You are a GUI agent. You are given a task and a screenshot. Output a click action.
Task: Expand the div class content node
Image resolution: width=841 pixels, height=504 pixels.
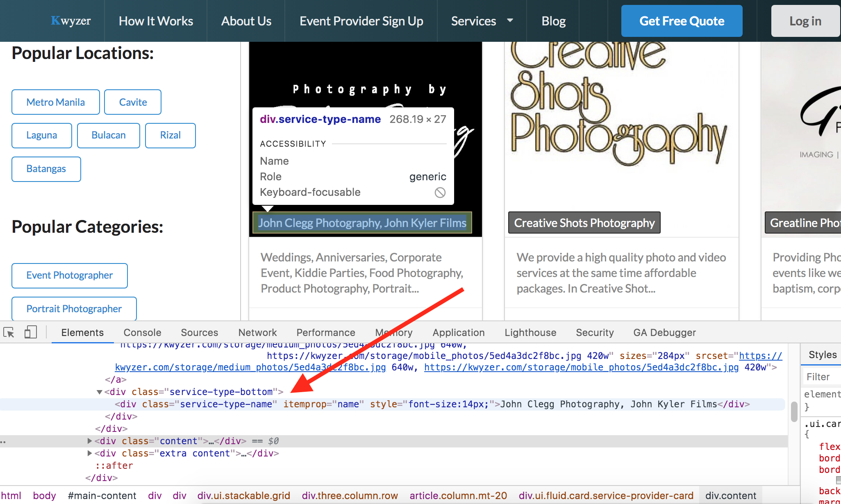coord(90,441)
